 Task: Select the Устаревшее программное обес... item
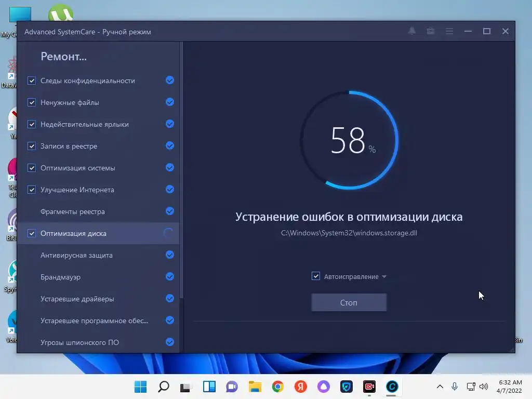[98, 321]
